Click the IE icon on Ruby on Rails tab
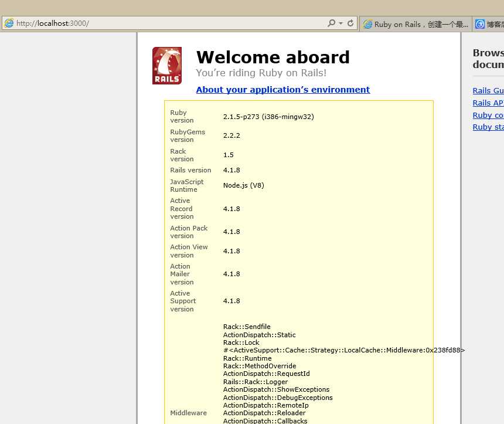The image size is (504, 424). tap(367, 24)
